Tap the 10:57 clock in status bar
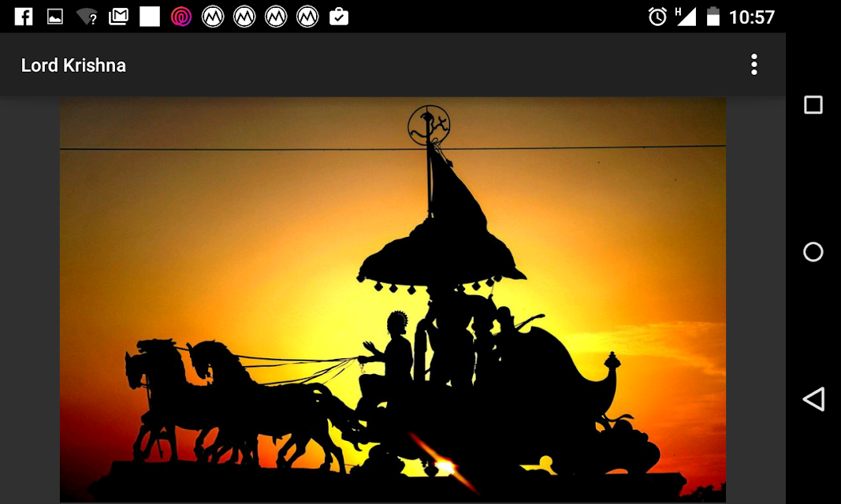Screen dimensions: 841x504 tap(751, 17)
